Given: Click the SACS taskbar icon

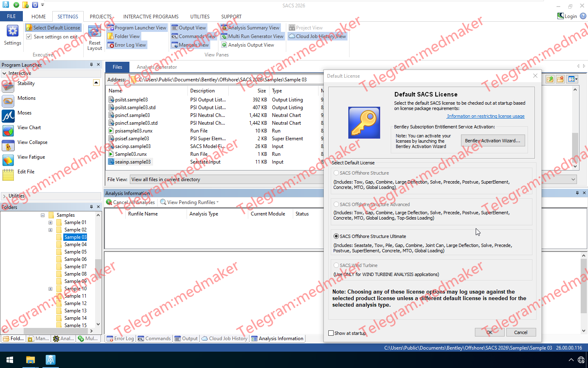Looking at the screenshot, I should [x=51, y=360].
